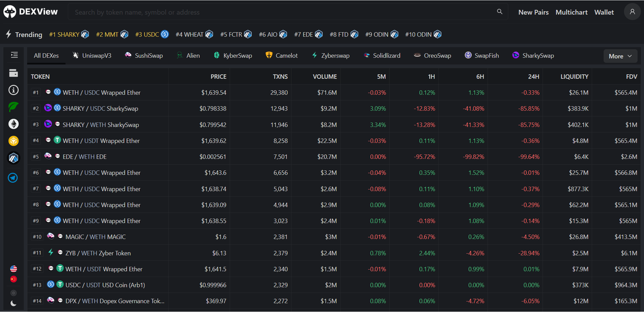Select the BNB chain sidebar icon
This screenshot has height=312, width=644.
(13, 141)
